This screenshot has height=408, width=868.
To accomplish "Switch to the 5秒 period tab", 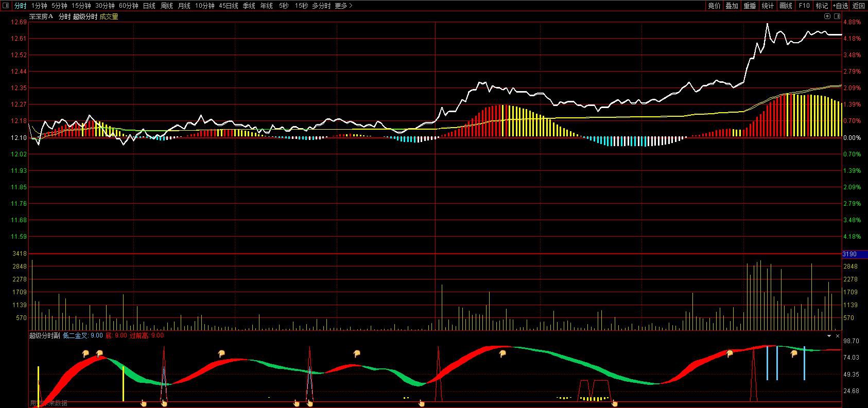I will [284, 6].
